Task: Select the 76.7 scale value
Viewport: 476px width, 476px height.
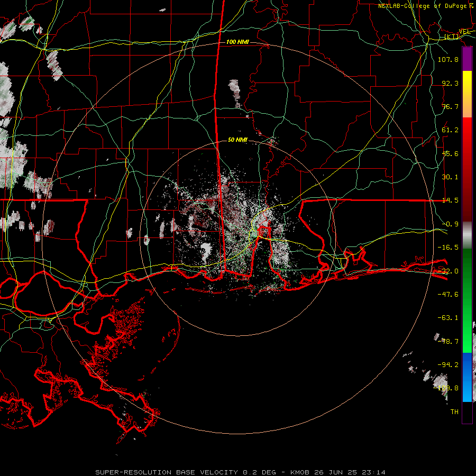Action: 450,106
